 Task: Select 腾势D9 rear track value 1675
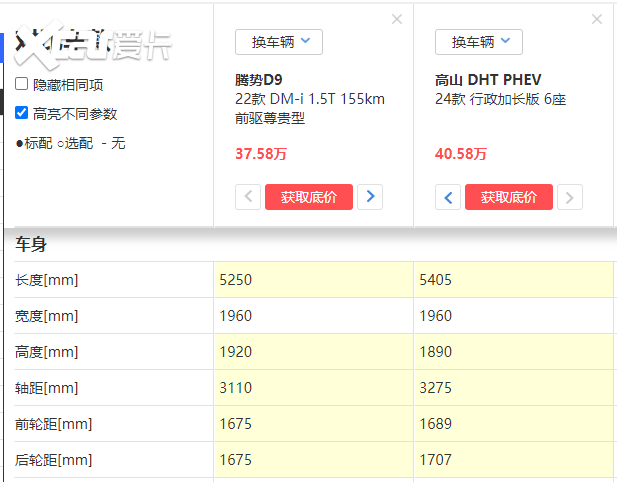235,459
